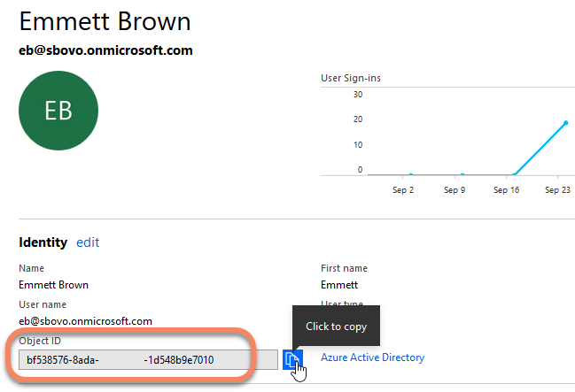This screenshot has height=392, width=575.
Task: Click the green EB avatar circle
Action: pyautogui.click(x=58, y=110)
